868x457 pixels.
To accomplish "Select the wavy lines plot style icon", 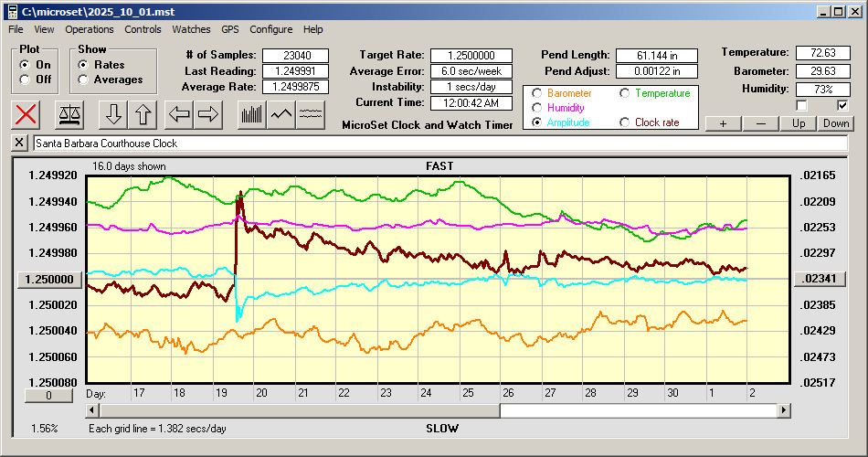I will point(312,114).
